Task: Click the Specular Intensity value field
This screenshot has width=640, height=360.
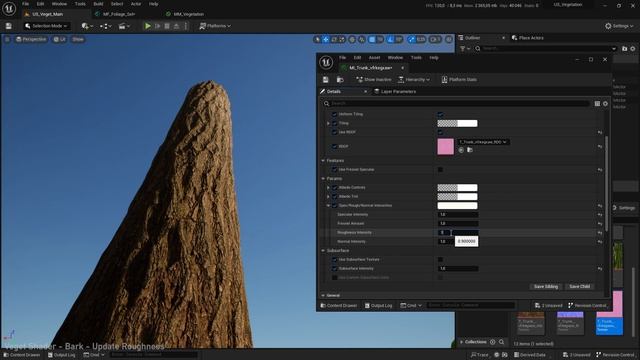Action: click(458, 215)
